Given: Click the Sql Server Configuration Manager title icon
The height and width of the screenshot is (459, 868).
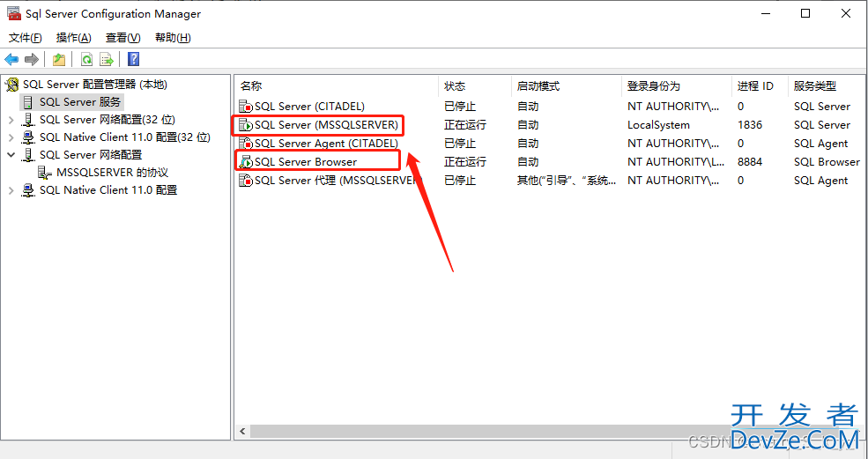Looking at the screenshot, I should 14,13.
